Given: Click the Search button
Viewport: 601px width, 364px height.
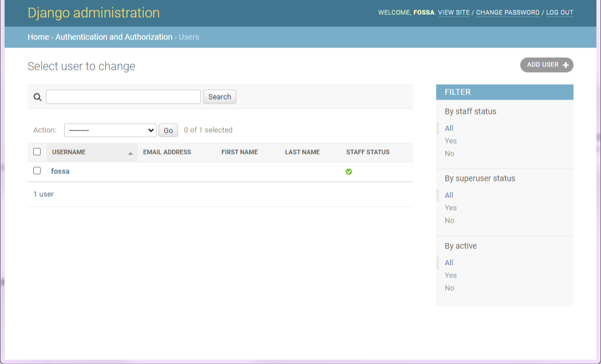Looking at the screenshot, I should point(220,97).
